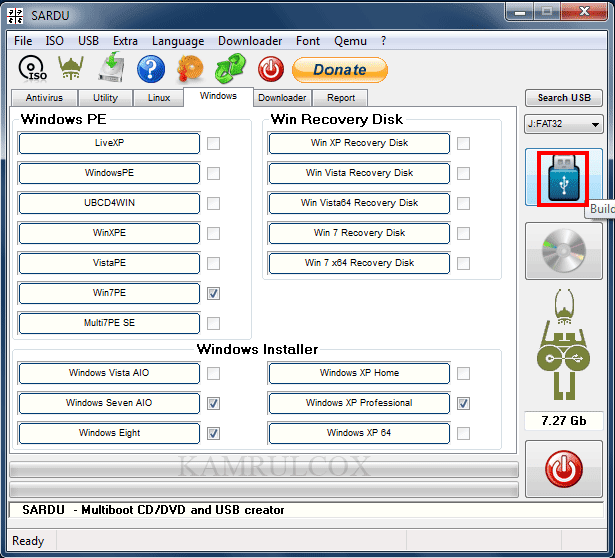This screenshot has width=615, height=558.
Task: Open help via blue question mark icon
Action: point(151,69)
